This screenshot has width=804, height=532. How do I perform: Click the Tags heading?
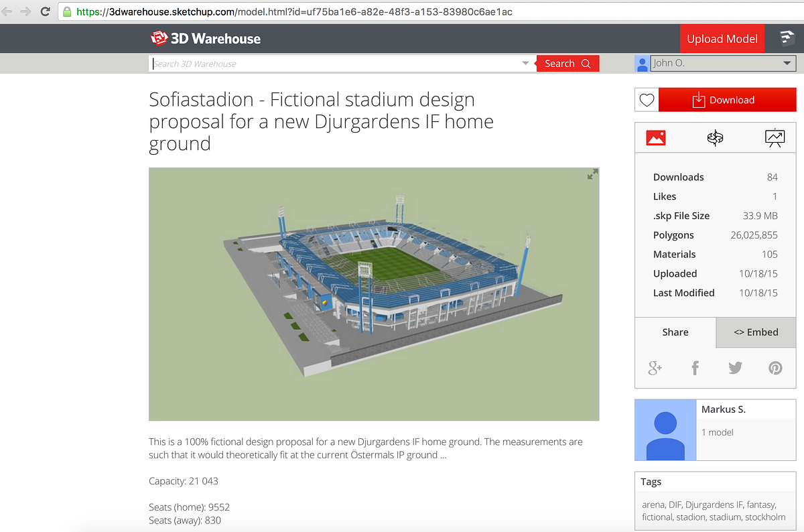[651, 482]
